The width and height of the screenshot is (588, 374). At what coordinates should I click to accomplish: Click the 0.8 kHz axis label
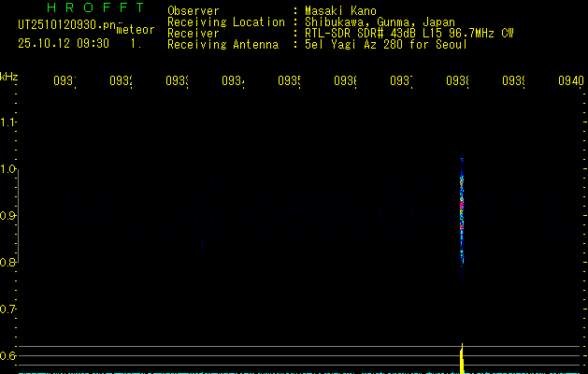point(7,262)
